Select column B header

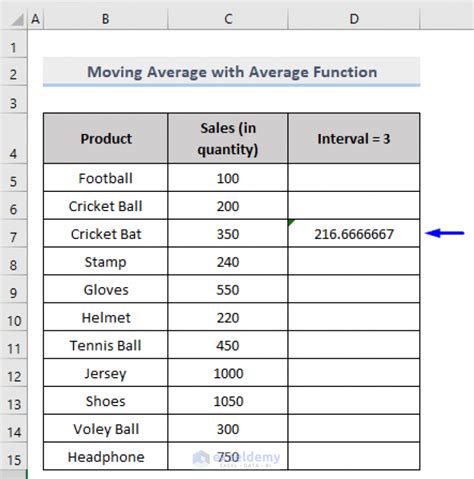pyautogui.click(x=105, y=19)
